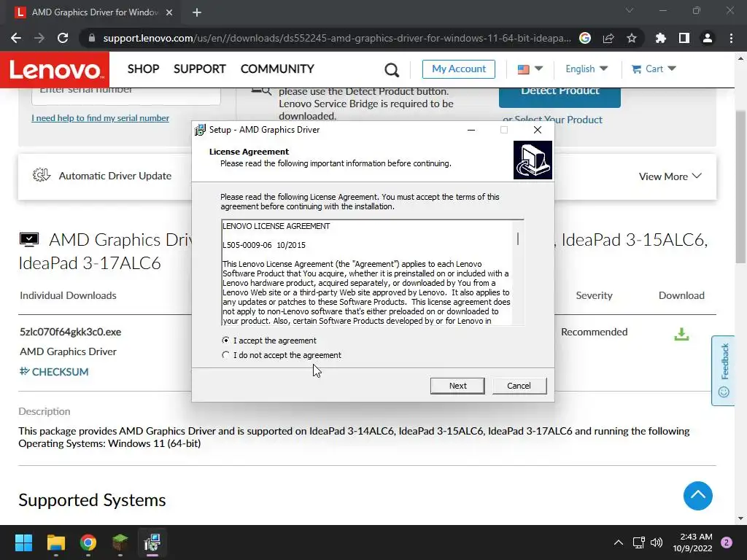Click the Supported Systems heading
Image resolution: width=747 pixels, height=560 pixels.
pyautogui.click(x=92, y=500)
